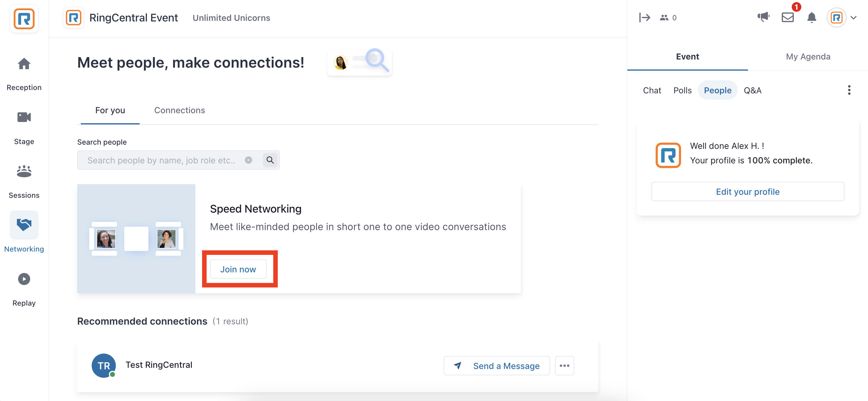Open the Q&A tab
The height and width of the screenshot is (401, 868).
click(752, 90)
